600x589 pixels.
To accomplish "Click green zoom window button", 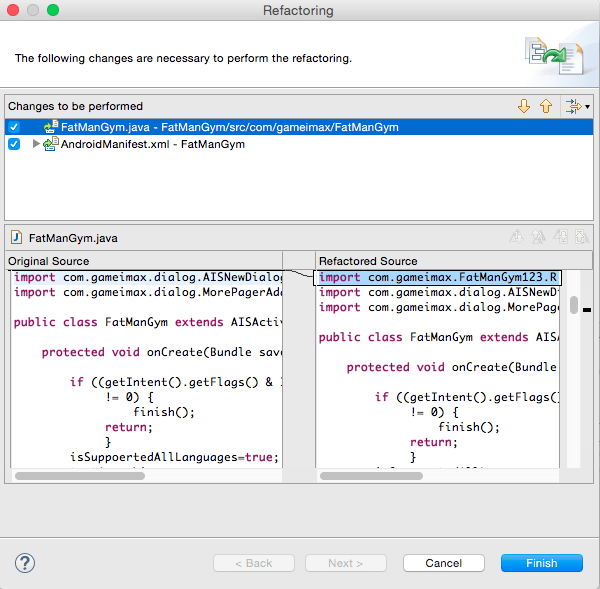I will click(53, 10).
